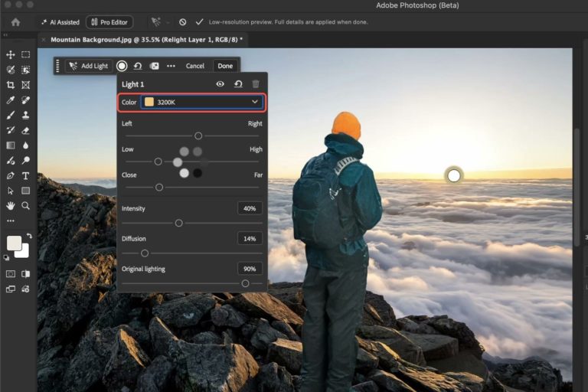Select the Eraser tool
Screen dimensions: 588x392
click(25, 130)
